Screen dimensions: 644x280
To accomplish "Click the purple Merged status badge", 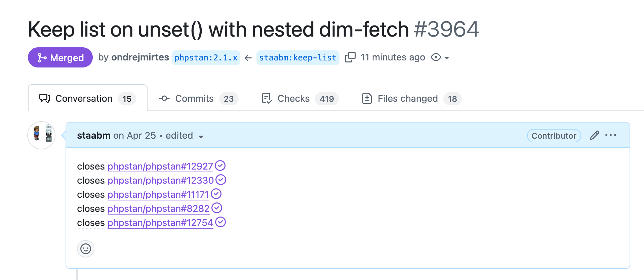I will [x=60, y=57].
